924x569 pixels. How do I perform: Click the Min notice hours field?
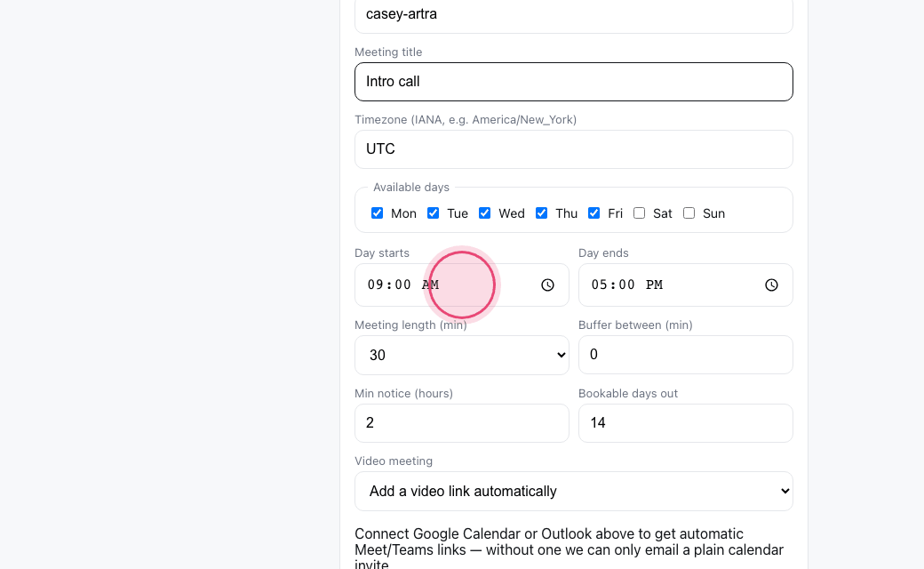pos(462,423)
